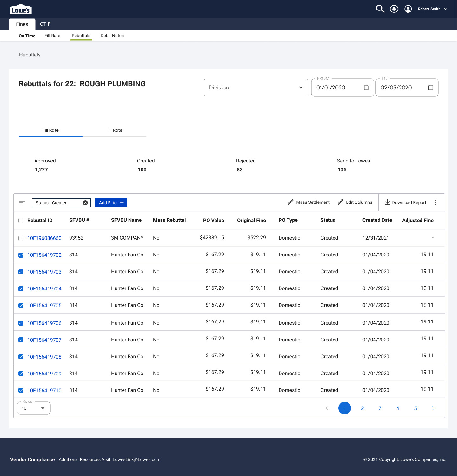The width and height of the screenshot is (457, 476).
Task: Click Download Report
Action: click(405, 202)
